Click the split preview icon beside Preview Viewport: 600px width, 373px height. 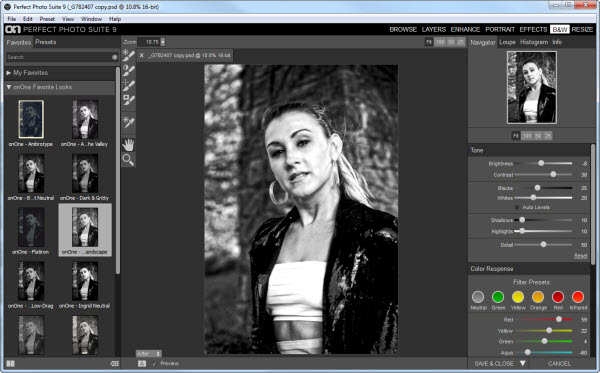point(142,363)
